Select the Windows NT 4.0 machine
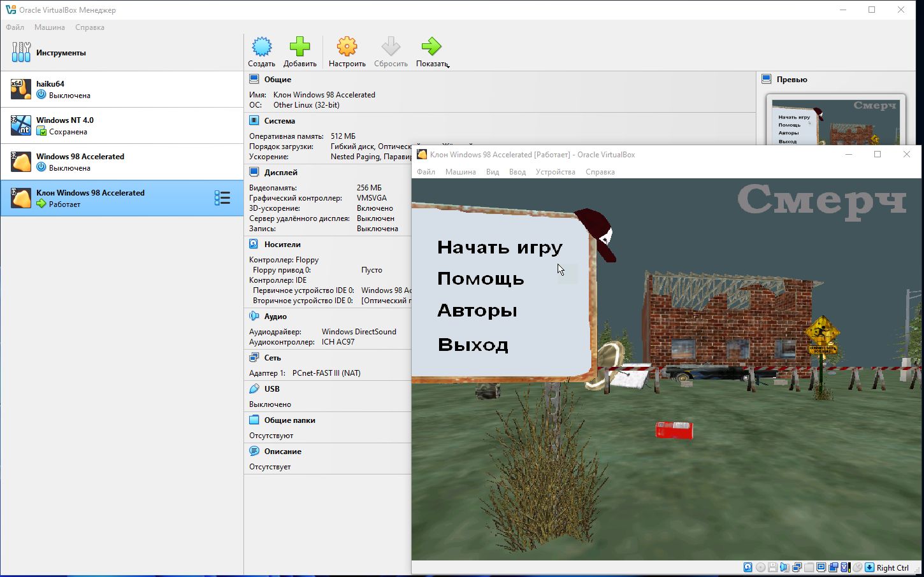 pyautogui.click(x=121, y=125)
